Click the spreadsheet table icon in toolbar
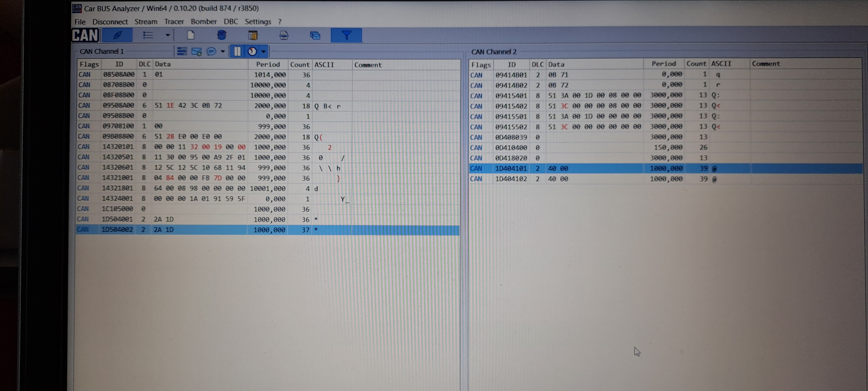 point(253,35)
